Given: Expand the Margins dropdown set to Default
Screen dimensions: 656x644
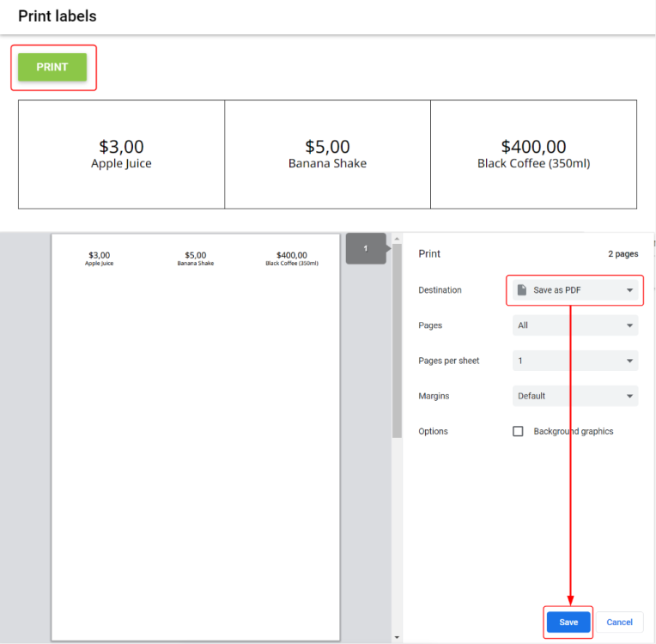Looking at the screenshot, I should (575, 396).
